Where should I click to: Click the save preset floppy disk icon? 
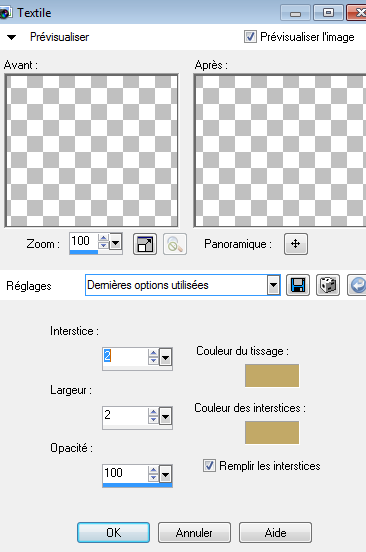coord(298,285)
